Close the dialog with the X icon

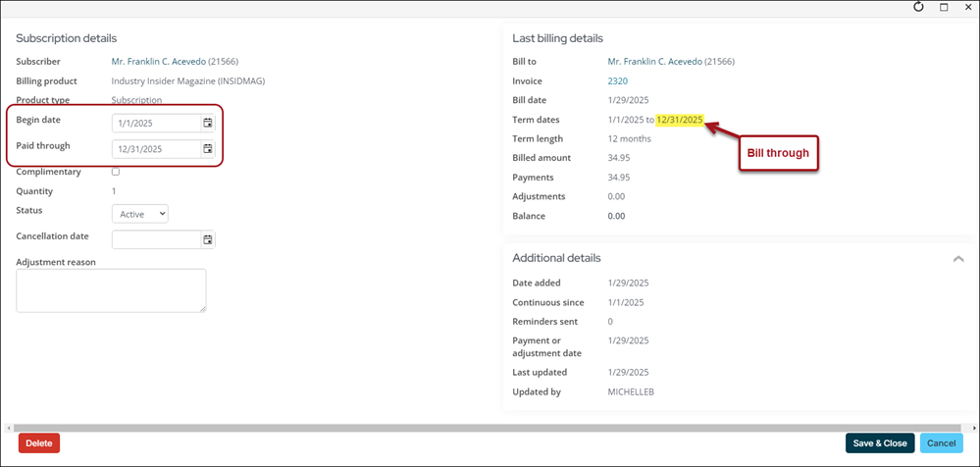pos(968,7)
